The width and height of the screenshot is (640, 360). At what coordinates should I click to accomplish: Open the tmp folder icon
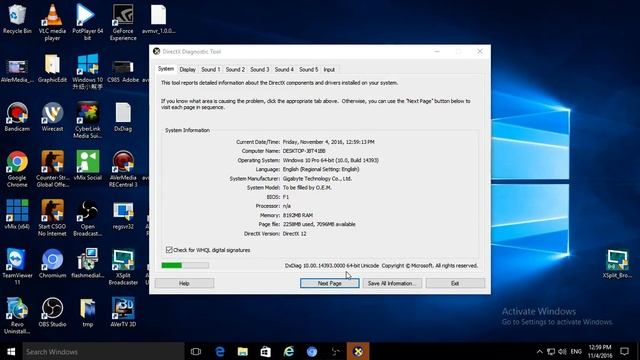click(x=87, y=312)
